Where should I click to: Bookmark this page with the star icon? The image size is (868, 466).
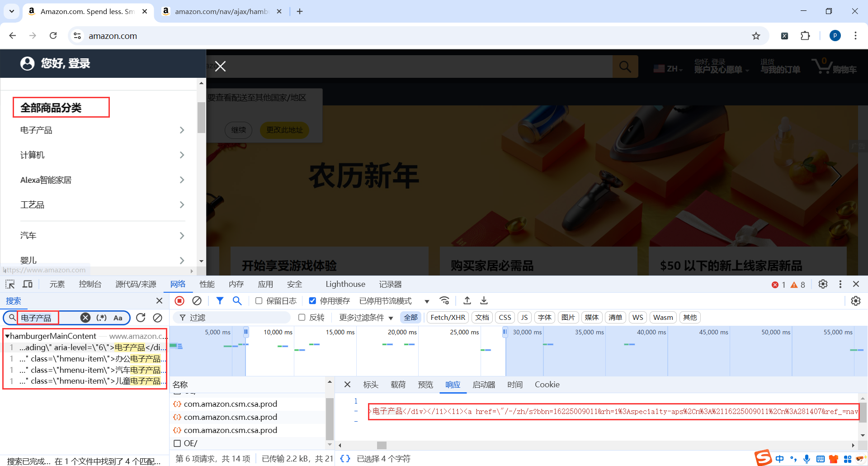point(756,36)
